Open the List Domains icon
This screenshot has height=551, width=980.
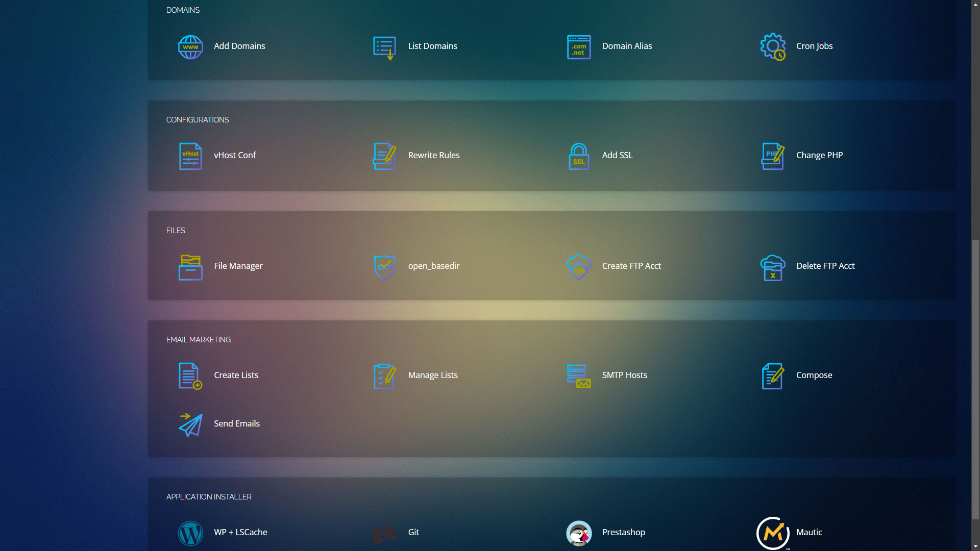pos(384,47)
